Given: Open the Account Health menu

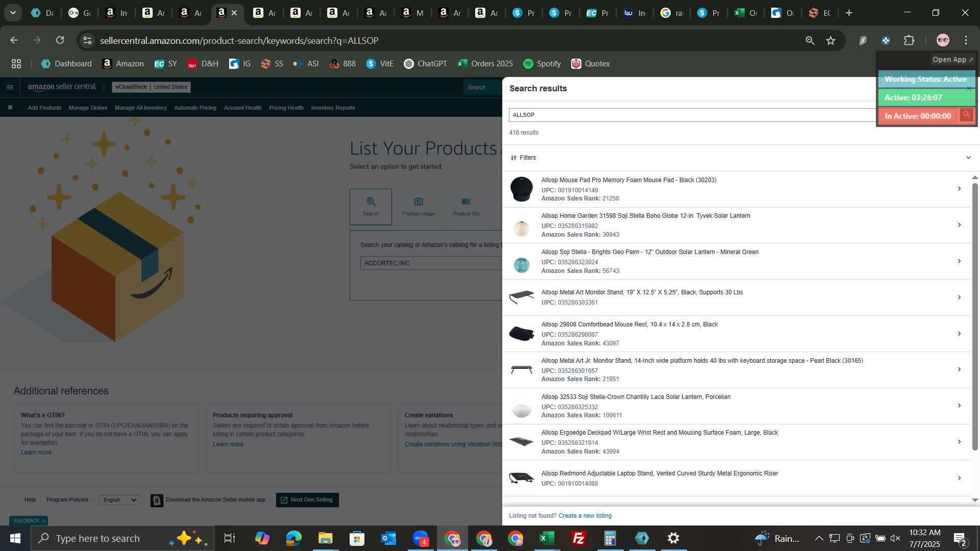Looking at the screenshot, I should point(242,108).
